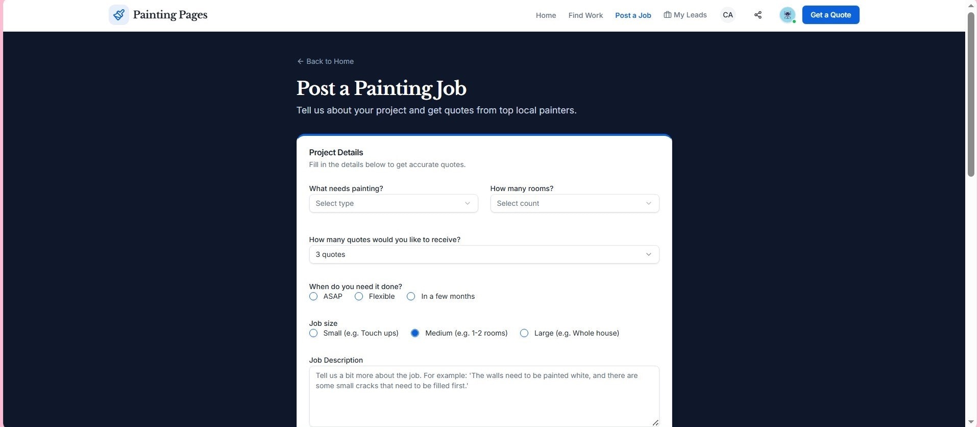Select the ASAP radio button
980x427 pixels.
coord(313,296)
